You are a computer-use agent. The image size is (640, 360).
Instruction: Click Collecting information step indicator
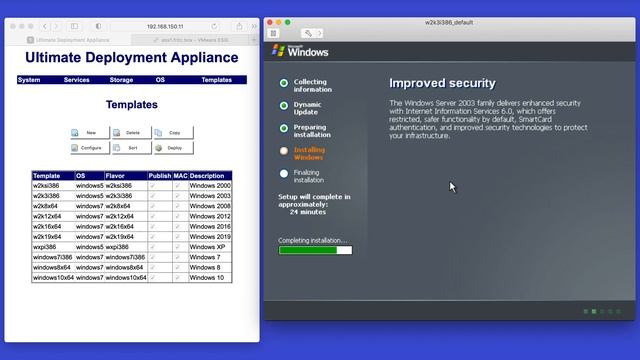pos(284,83)
